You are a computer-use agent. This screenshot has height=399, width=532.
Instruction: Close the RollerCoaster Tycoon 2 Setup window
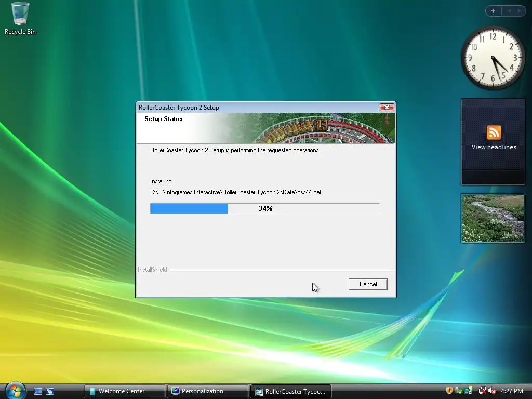point(387,107)
